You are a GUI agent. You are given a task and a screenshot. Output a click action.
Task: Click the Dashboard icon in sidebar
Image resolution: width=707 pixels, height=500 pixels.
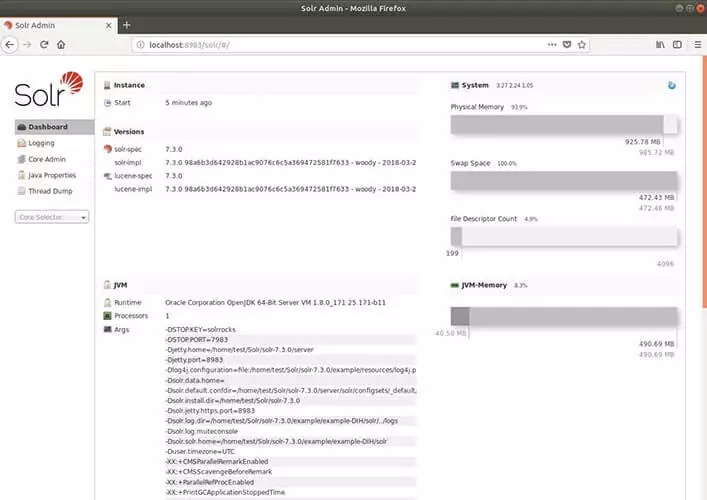tap(22, 127)
